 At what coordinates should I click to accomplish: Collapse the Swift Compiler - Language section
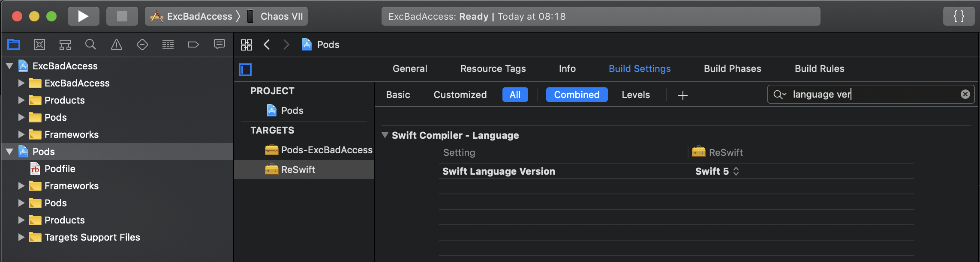pos(385,135)
